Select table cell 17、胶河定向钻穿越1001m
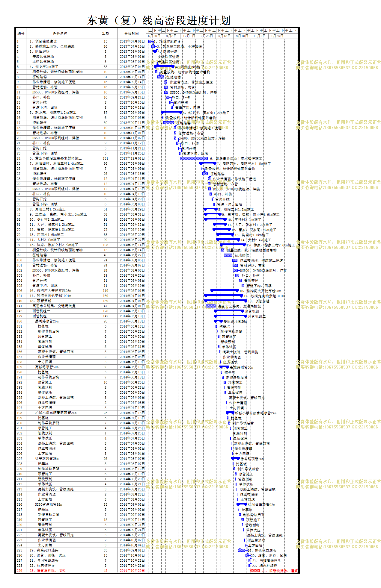 click(x=60, y=296)
